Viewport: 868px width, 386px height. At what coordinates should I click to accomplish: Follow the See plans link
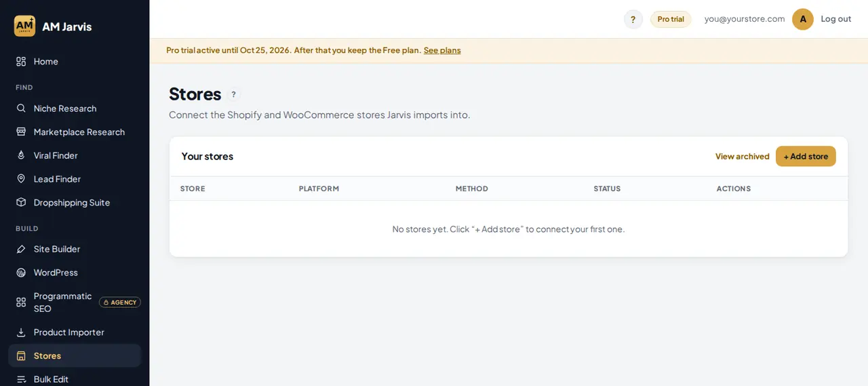click(x=442, y=50)
